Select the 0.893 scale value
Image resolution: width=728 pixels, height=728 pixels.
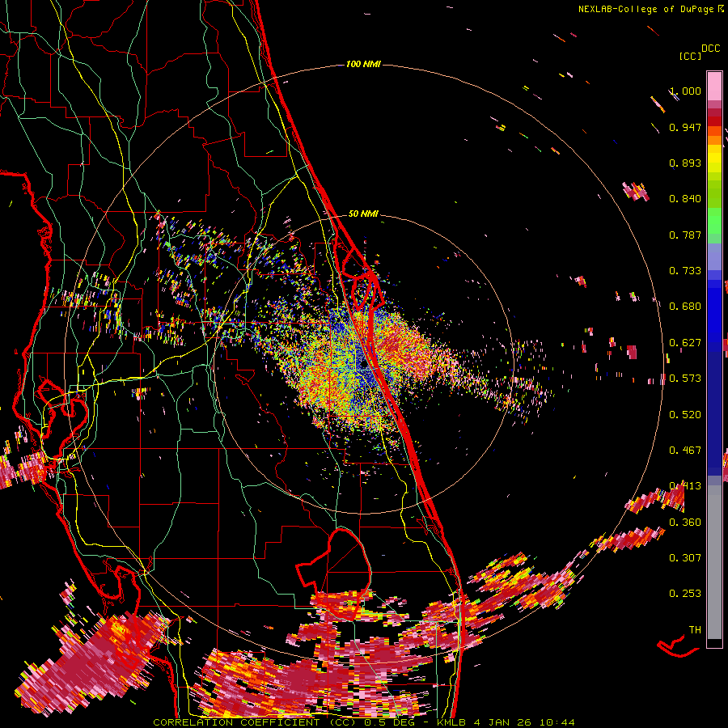(x=685, y=163)
